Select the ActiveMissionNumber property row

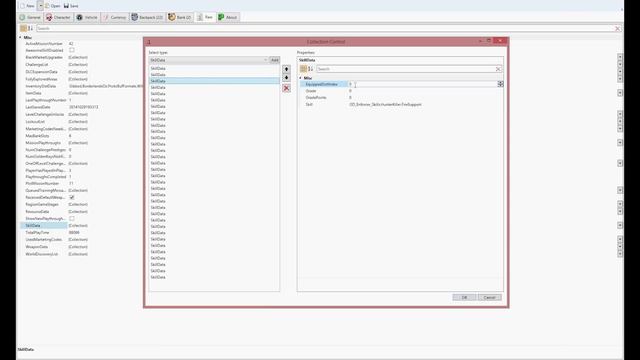[x=44, y=44]
